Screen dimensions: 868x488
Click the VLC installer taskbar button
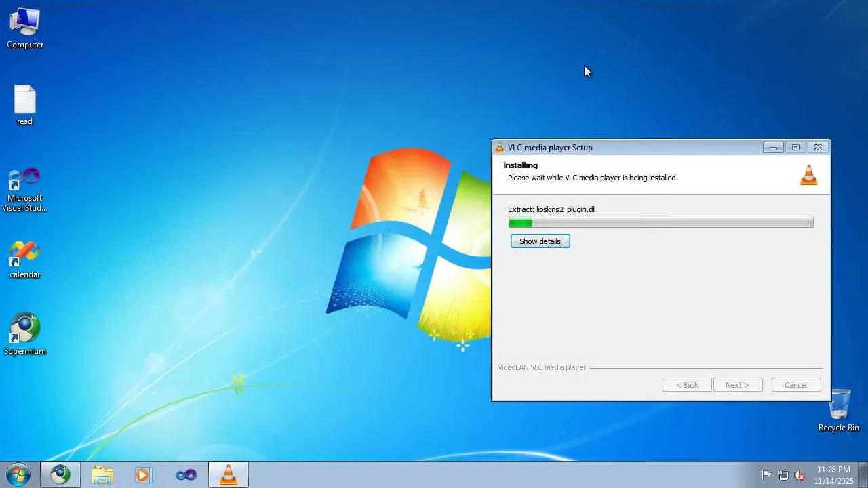[229, 475]
